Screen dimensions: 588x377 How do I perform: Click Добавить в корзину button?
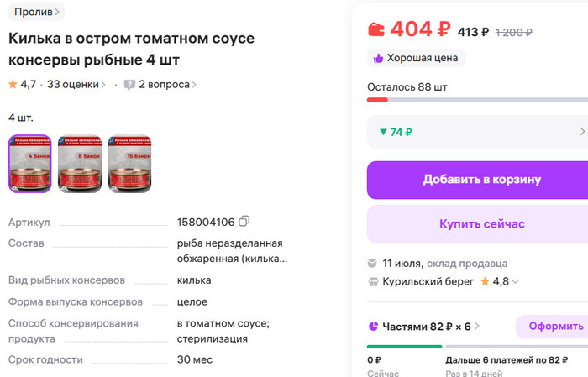tap(481, 180)
